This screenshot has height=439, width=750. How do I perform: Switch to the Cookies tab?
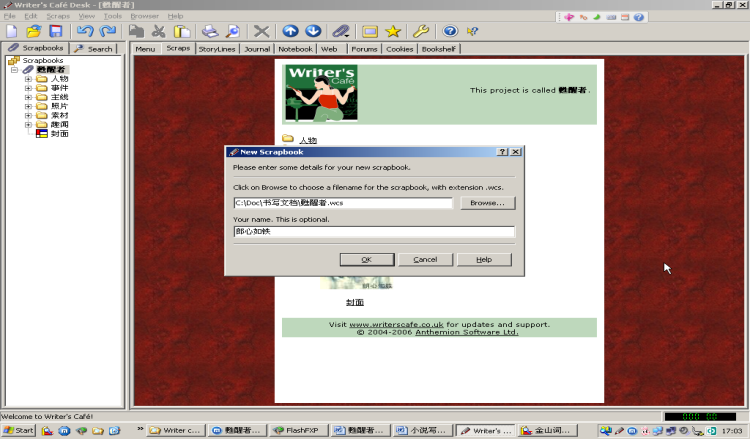[399, 49]
